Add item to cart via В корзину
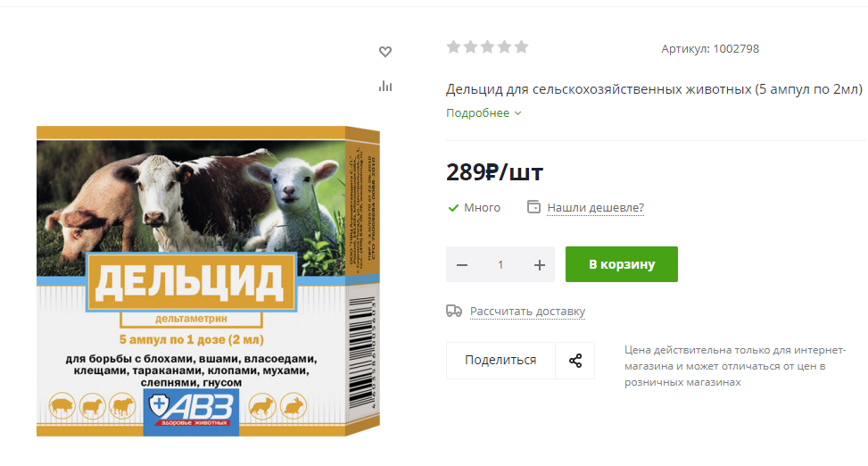The height and width of the screenshot is (466, 868). 622,264
